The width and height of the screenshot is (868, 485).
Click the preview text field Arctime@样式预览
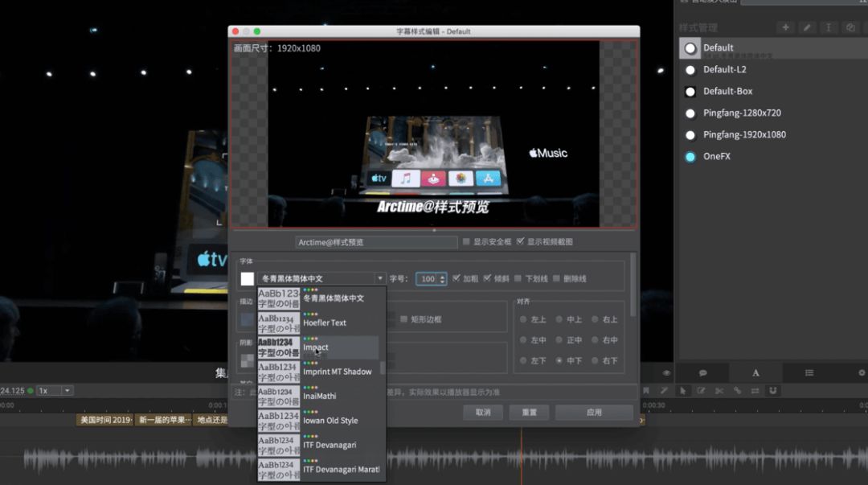click(x=376, y=242)
